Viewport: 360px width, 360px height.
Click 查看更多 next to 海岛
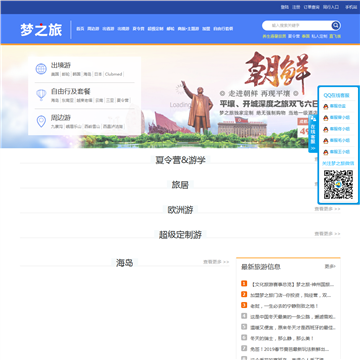tap(216, 262)
